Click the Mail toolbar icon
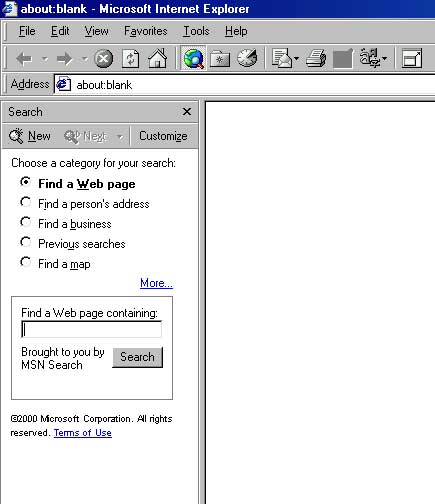Screen dimensions: 435x504 click(x=282, y=58)
